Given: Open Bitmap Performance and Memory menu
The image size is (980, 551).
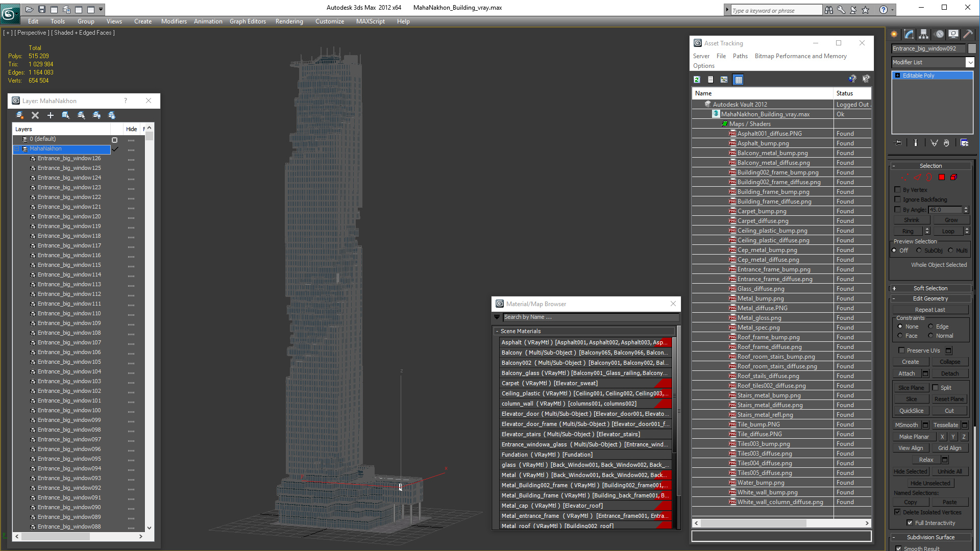Looking at the screenshot, I should click(801, 56).
